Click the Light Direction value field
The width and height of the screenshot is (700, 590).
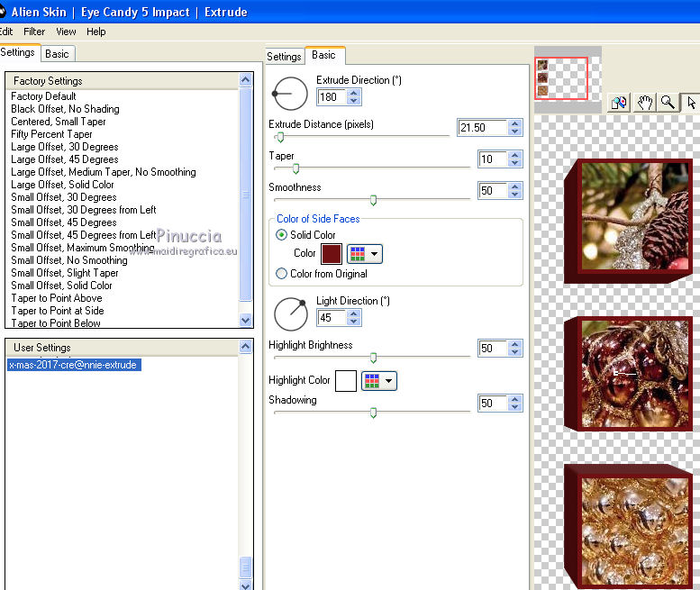332,318
